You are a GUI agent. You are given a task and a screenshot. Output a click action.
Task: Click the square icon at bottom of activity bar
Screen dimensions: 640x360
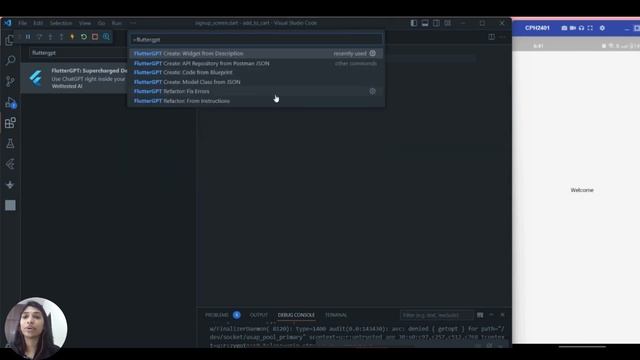[10, 205]
